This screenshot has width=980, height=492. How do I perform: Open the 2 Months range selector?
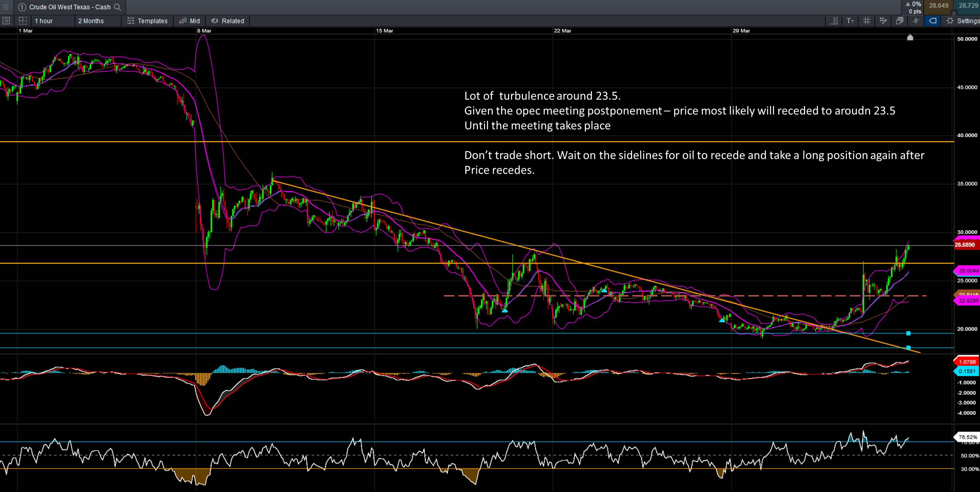coord(91,21)
